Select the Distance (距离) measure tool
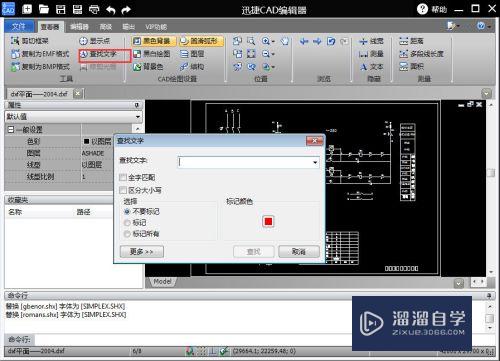 411,41
